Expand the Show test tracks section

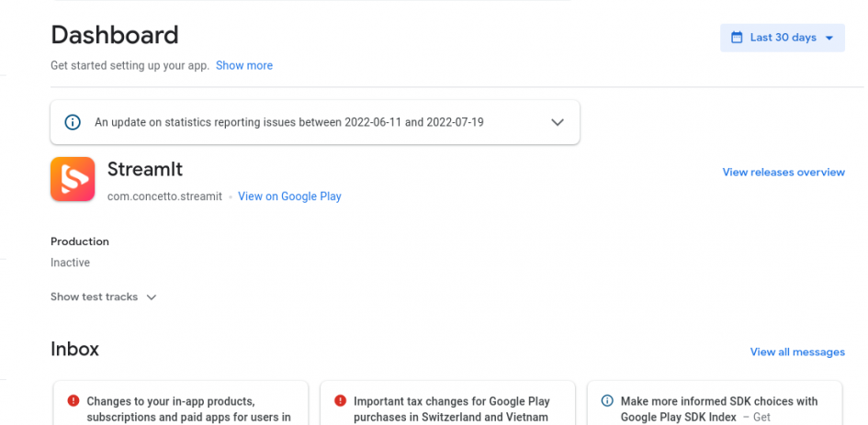pyautogui.click(x=104, y=297)
